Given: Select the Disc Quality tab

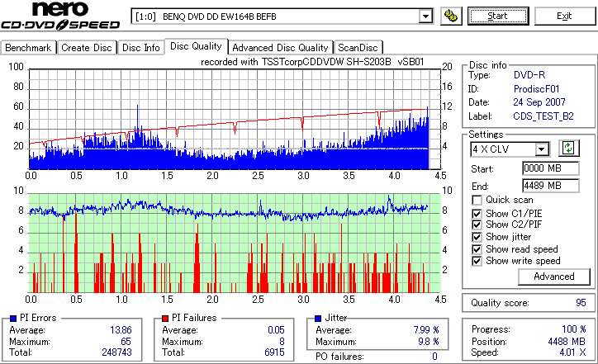Looking at the screenshot, I should pos(196,46).
